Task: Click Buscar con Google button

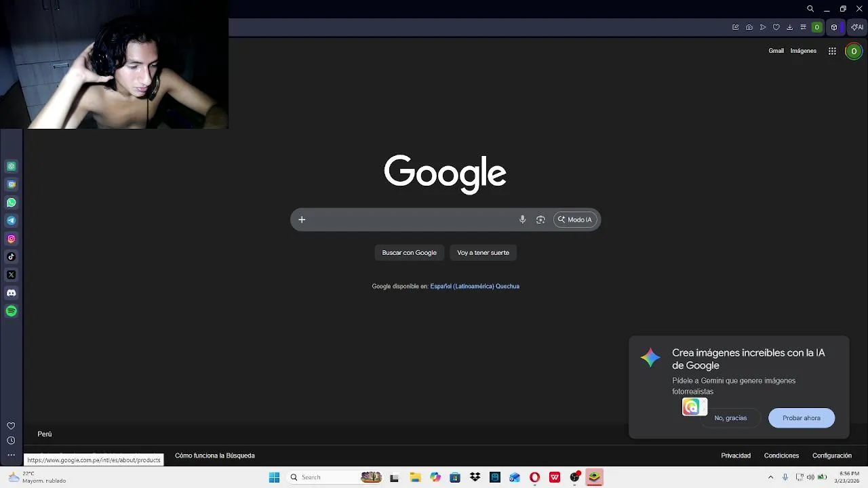Action: (x=409, y=253)
